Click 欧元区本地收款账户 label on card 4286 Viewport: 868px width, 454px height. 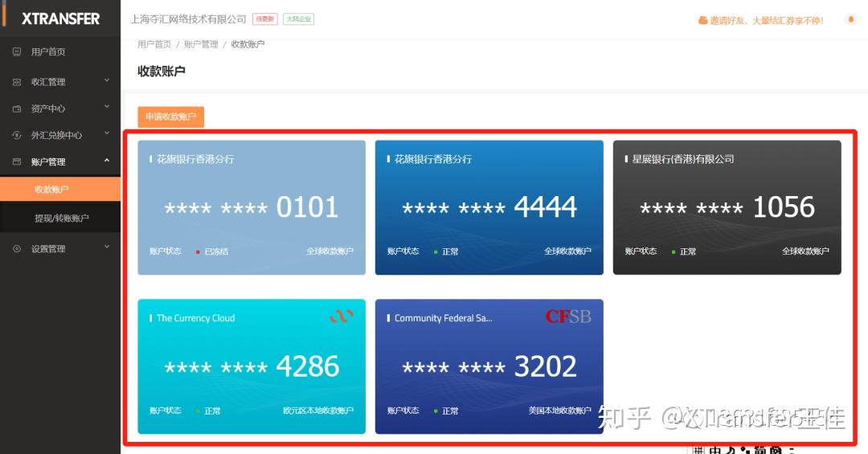(318, 411)
